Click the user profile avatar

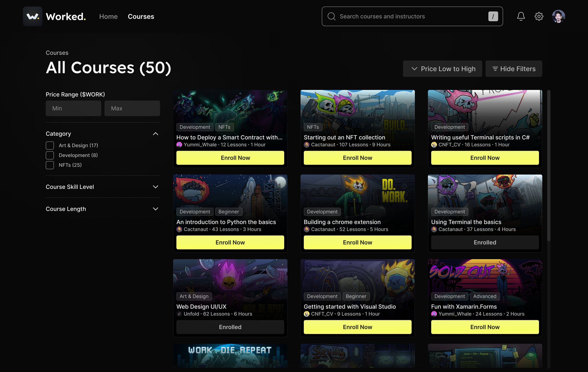pyautogui.click(x=558, y=16)
